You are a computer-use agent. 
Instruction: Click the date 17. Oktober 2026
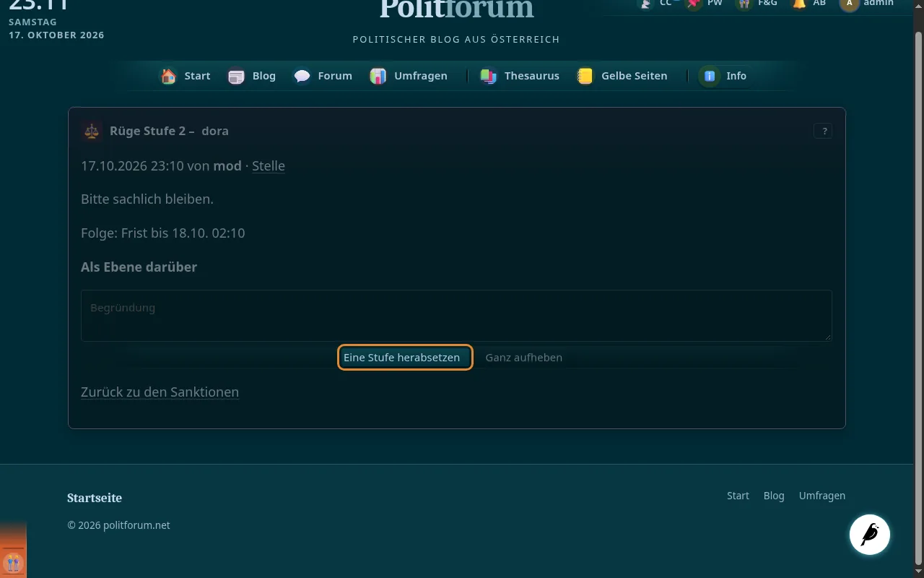pos(56,35)
